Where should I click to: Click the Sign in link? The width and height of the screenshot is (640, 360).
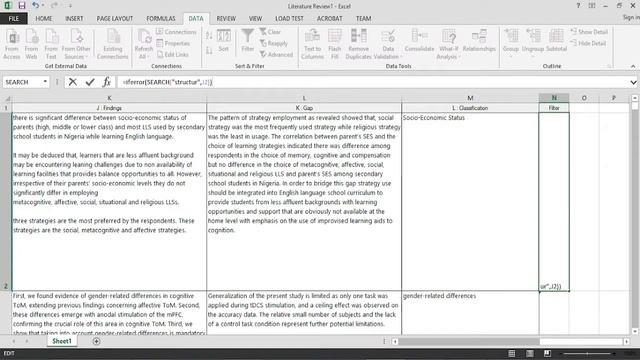tap(631, 18)
